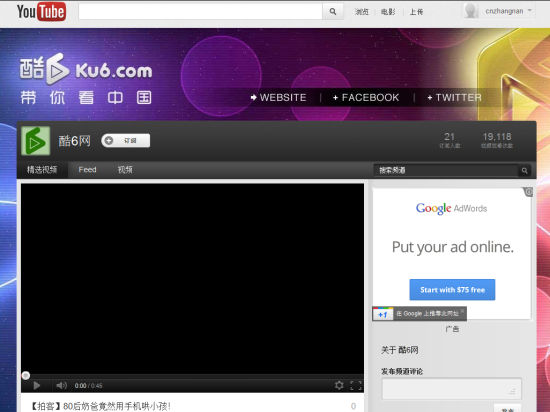The width and height of the screenshot is (550, 412).
Task: Click Start with $75 free button
Action: [452, 290]
